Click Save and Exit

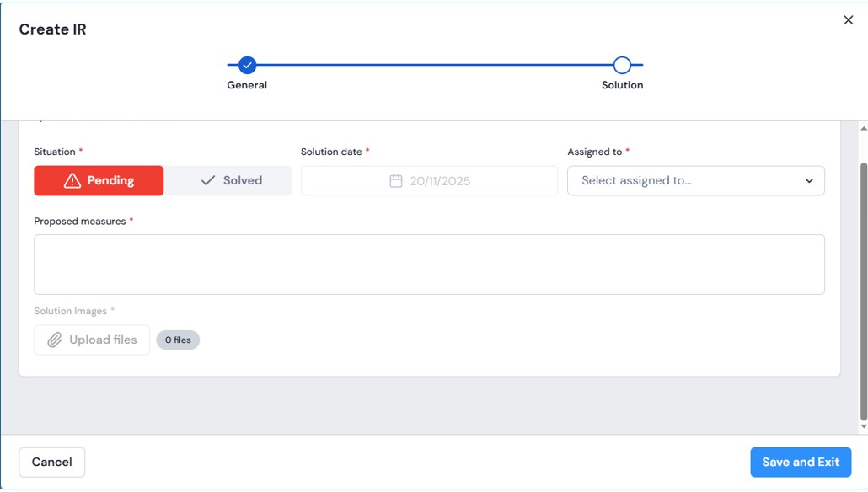(x=801, y=462)
